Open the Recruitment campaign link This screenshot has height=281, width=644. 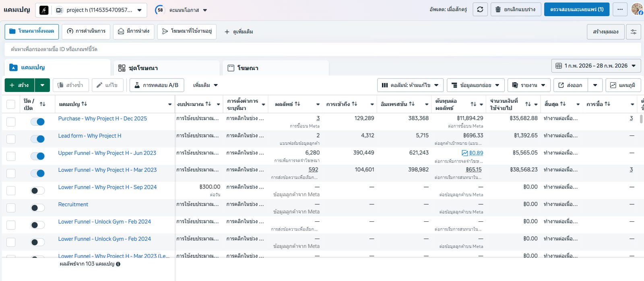point(73,204)
